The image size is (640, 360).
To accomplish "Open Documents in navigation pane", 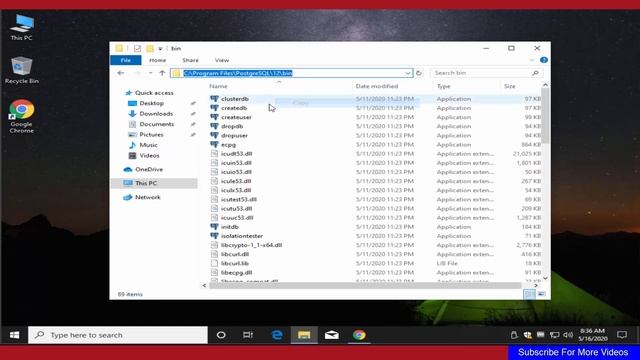I will coord(156,124).
